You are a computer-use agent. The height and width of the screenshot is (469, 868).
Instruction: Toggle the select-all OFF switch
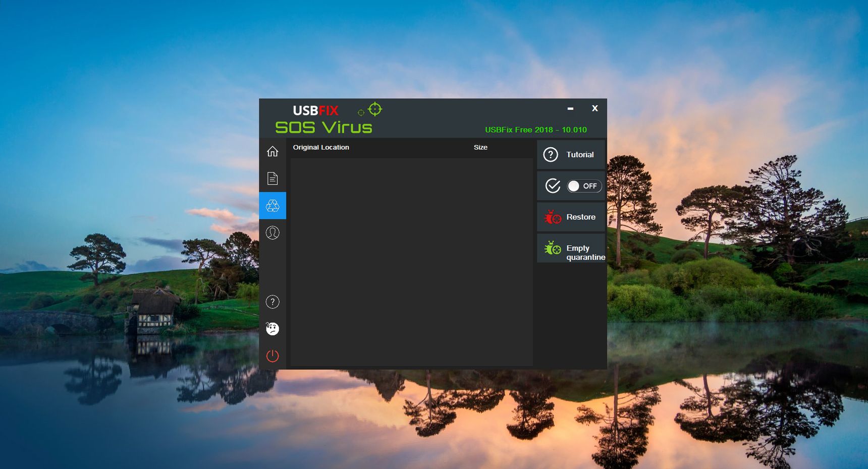coord(584,186)
